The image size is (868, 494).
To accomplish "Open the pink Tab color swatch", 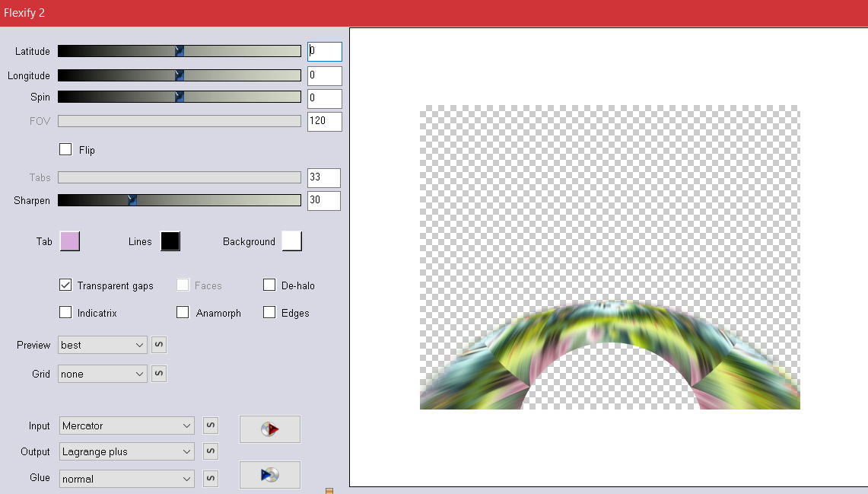I will [x=69, y=241].
